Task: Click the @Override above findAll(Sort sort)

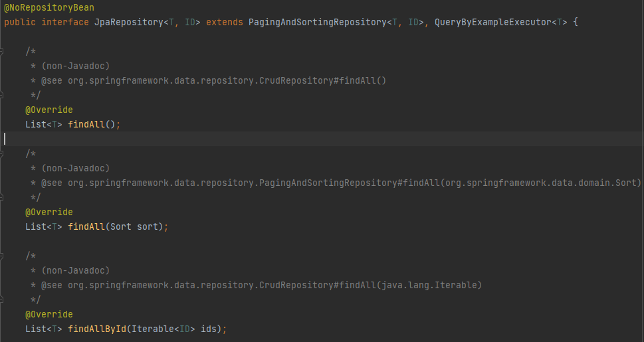Action: 49,212
